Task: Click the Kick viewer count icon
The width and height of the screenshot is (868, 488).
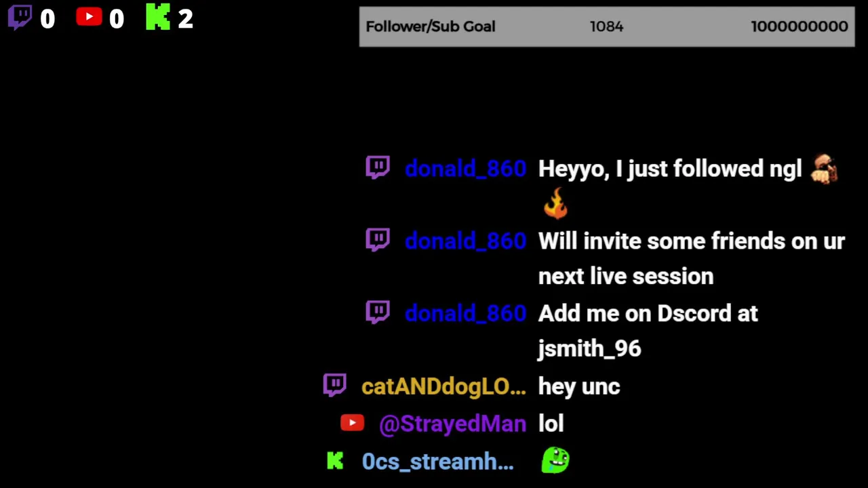Action: click(158, 18)
